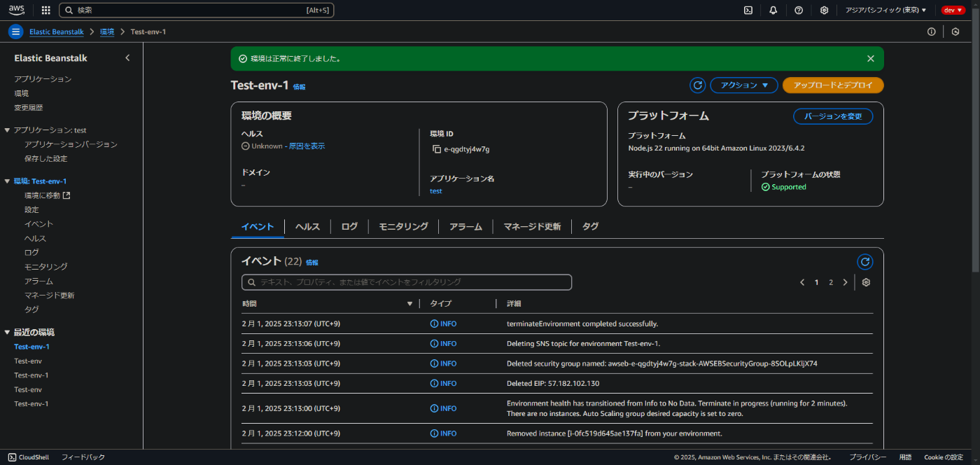Go to previous events page arrow
Viewport: 980px width, 465px height.
tap(802, 282)
